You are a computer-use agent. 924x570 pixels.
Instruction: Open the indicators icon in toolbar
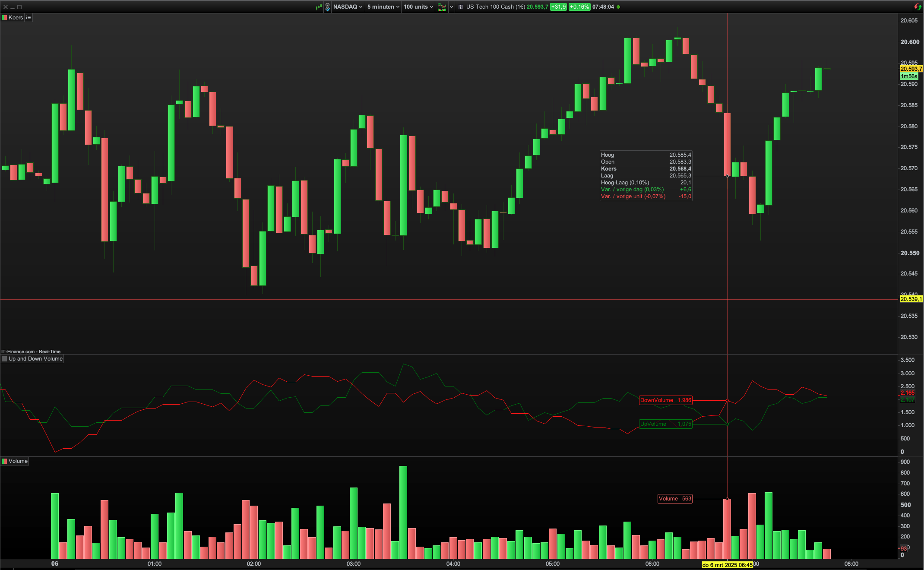point(442,7)
